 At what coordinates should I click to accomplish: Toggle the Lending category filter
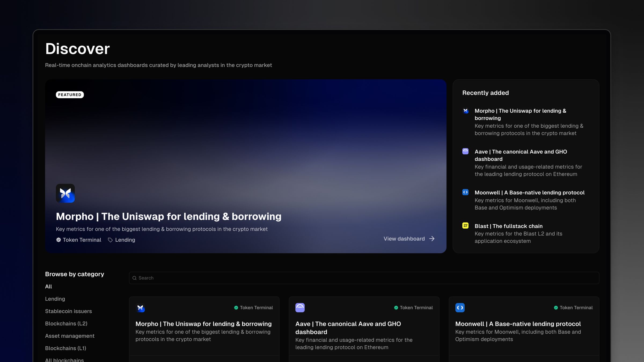pos(55,299)
